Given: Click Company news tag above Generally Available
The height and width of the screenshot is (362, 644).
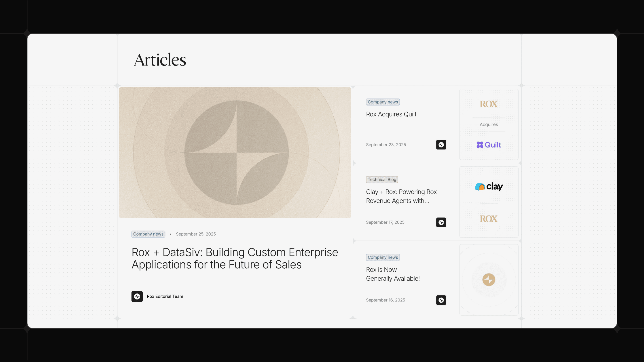Looking at the screenshot, I should coord(383,257).
